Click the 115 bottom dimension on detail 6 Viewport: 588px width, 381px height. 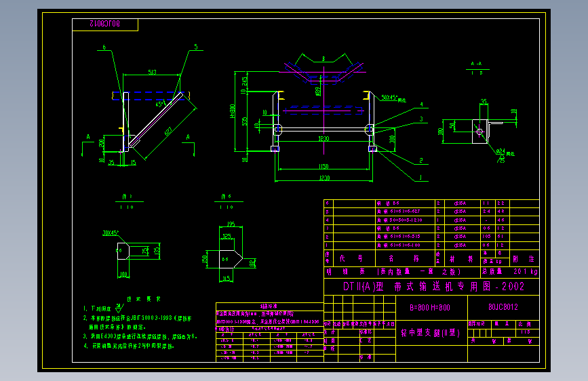click(x=226, y=279)
